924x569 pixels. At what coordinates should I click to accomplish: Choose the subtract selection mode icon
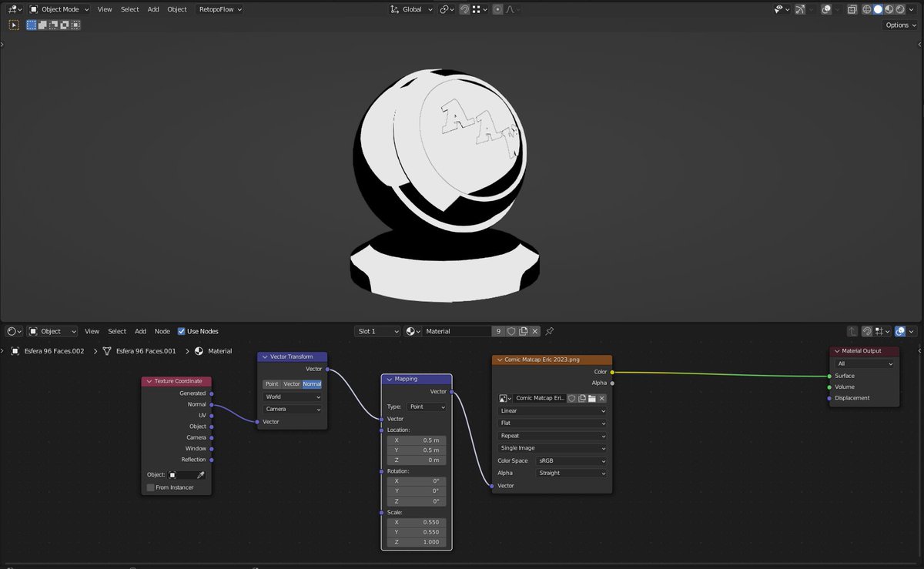point(53,25)
